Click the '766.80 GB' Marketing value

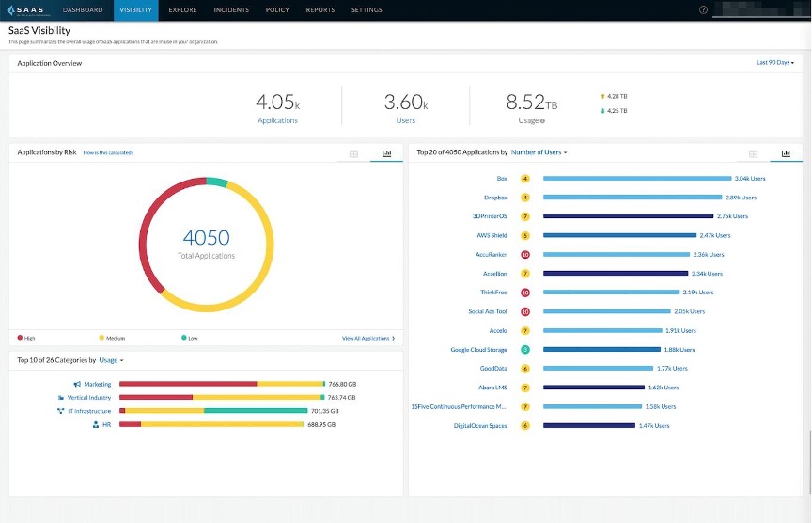point(342,384)
